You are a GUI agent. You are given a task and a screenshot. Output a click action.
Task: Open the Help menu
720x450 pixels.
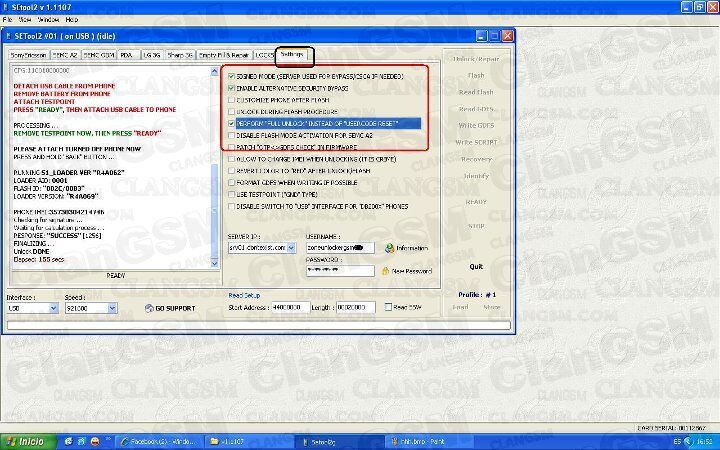[x=72, y=20]
